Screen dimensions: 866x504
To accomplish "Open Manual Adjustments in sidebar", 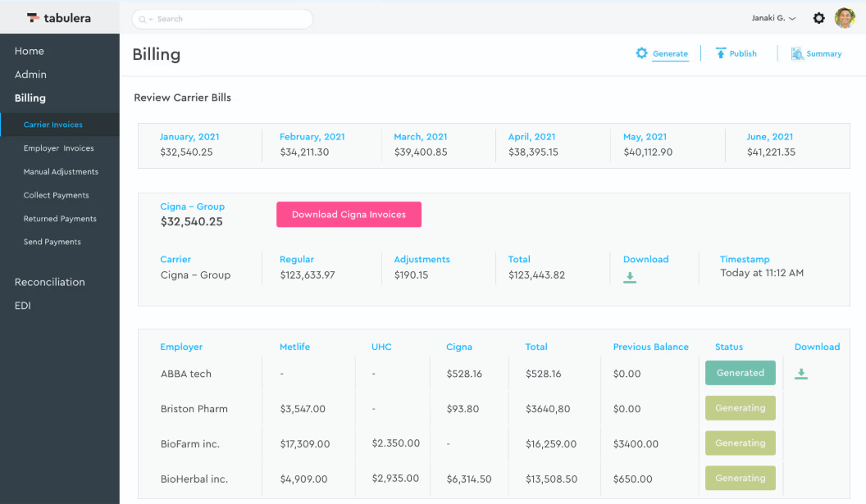I will (61, 172).
